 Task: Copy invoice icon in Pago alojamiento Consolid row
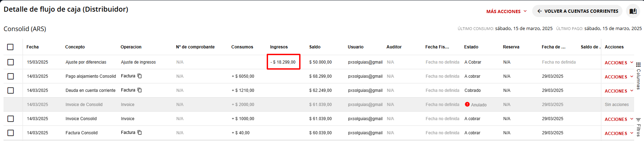140,76
